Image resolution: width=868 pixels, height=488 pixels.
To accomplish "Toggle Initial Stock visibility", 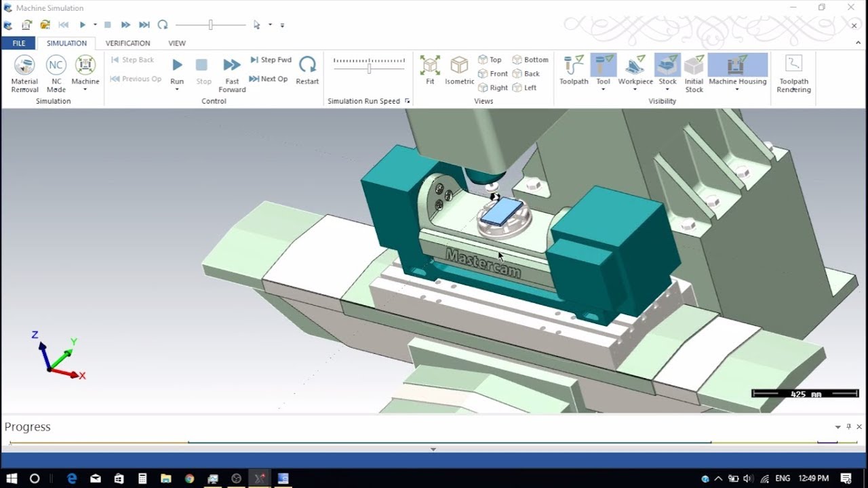I will coord(694,75).
